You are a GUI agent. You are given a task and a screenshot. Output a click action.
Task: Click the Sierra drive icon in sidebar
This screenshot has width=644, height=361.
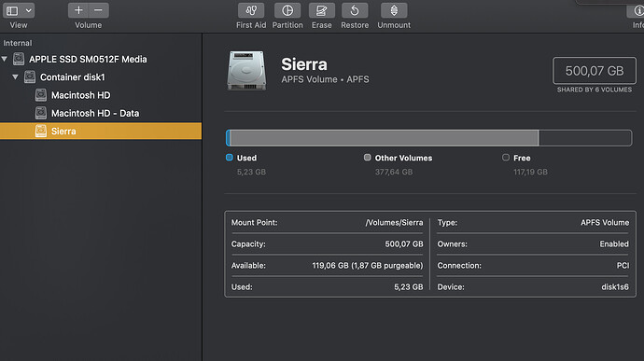point(41,131)
